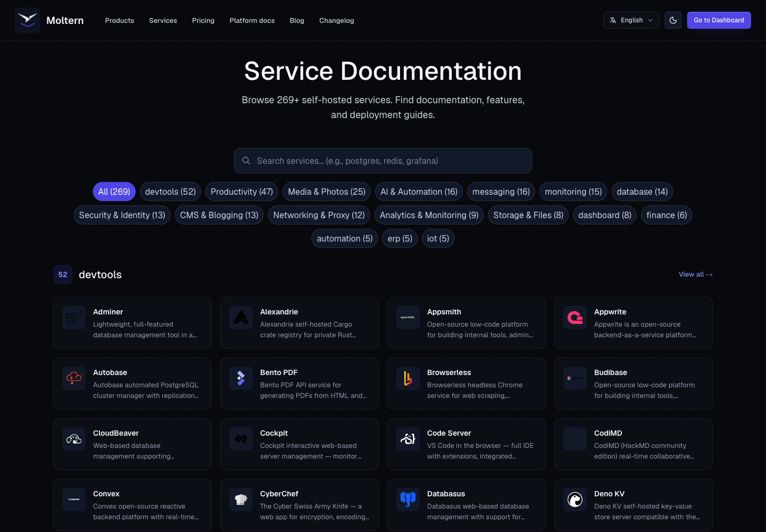This screenshot has width=766, height=532.
Task: Open the Products menu
Action: tap(120, 20)
